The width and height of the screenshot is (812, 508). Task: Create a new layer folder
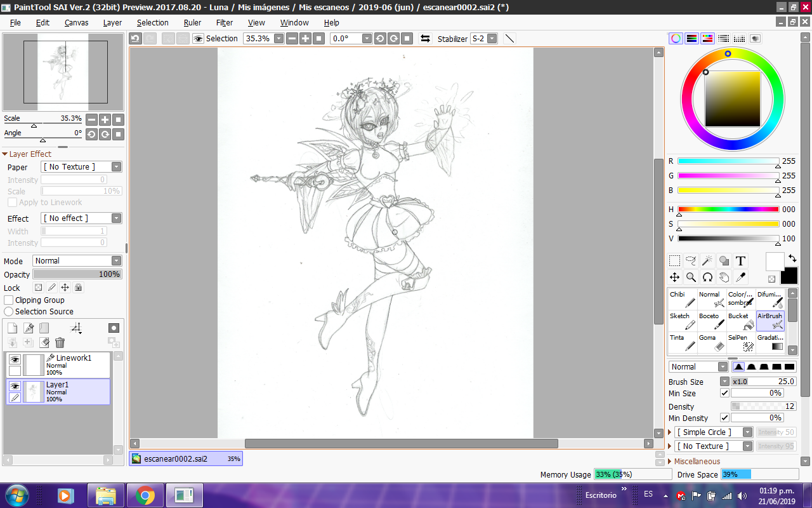tap(44, 328)
